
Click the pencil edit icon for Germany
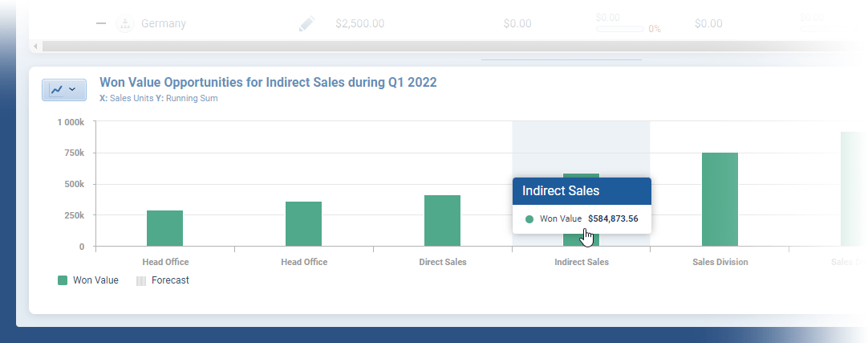click(x=306, y=24)
